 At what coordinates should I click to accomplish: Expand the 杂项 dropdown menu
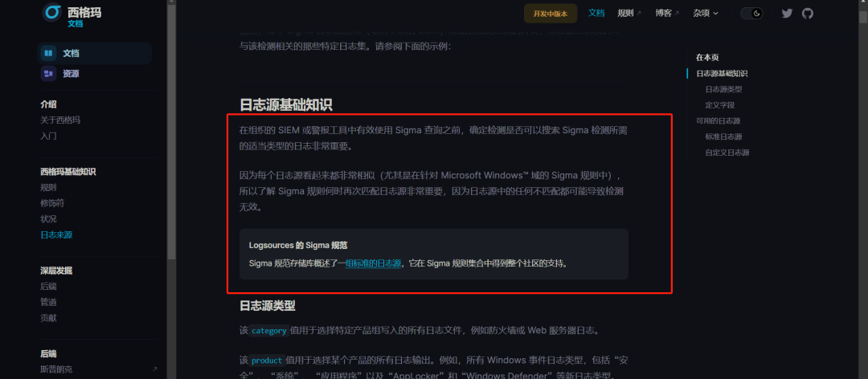pos(706,14)
